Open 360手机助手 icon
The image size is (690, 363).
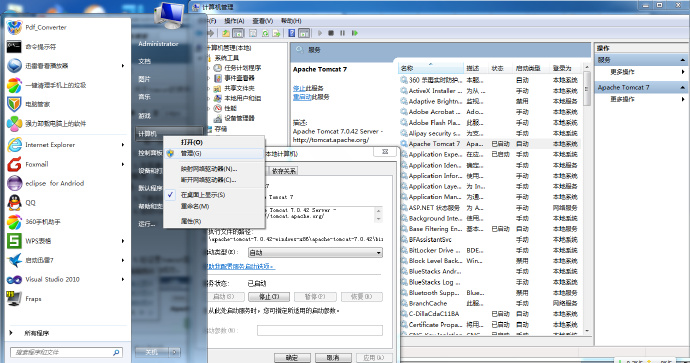coord(14,222)
